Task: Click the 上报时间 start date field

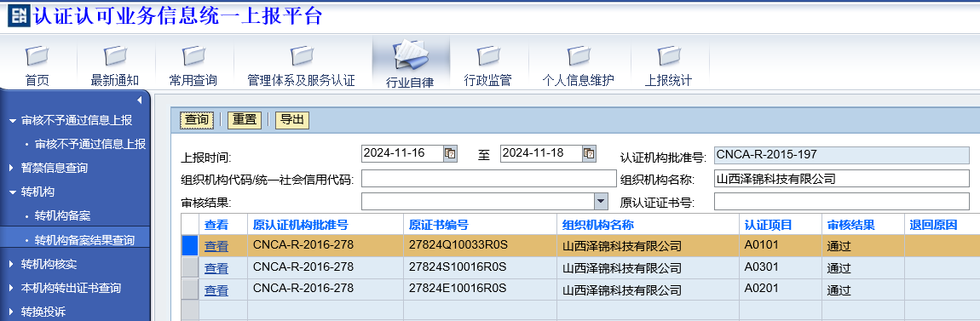Action: tap(402, 153)
